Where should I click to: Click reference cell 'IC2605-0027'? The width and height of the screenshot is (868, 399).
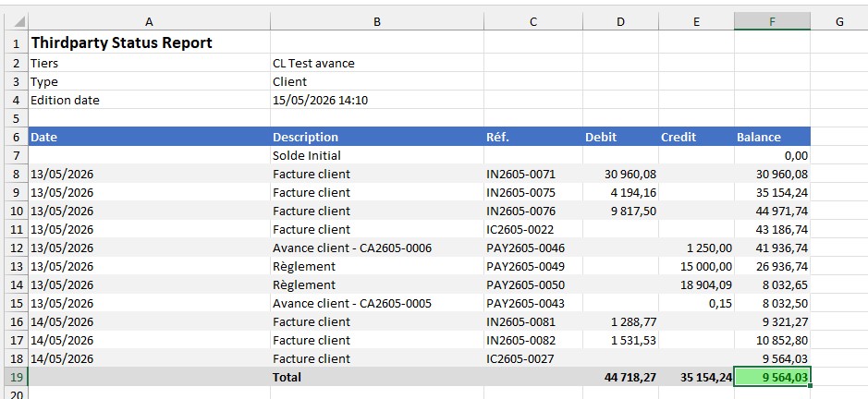[x=533, y=358]
